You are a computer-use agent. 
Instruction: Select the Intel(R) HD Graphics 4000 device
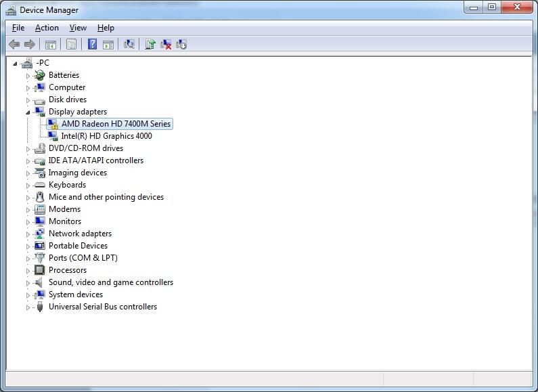coord(106,136)
